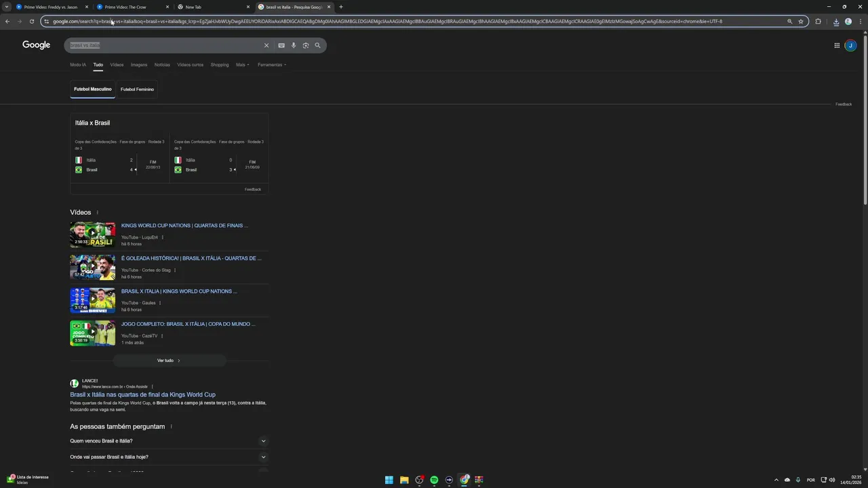Click Feedback under the match card
Image resolution: width=868 pixels, height=488 pixels.
click(253, 189)
